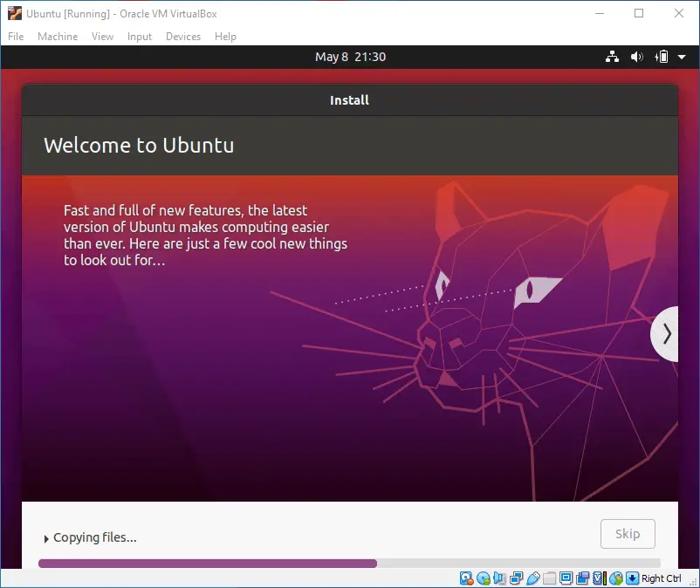Click the Right Ctrl host key label
This screenshot has width=700, height=588.
[662, 578]
